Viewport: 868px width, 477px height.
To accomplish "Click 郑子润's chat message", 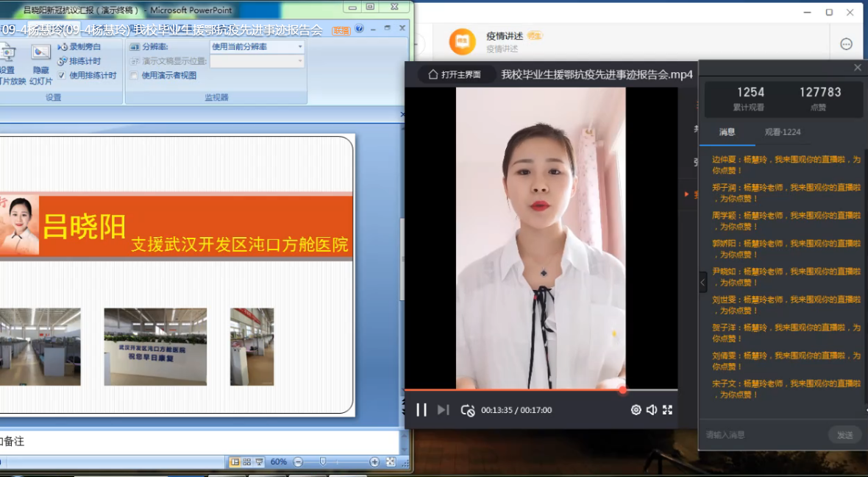I will [786, 193].
